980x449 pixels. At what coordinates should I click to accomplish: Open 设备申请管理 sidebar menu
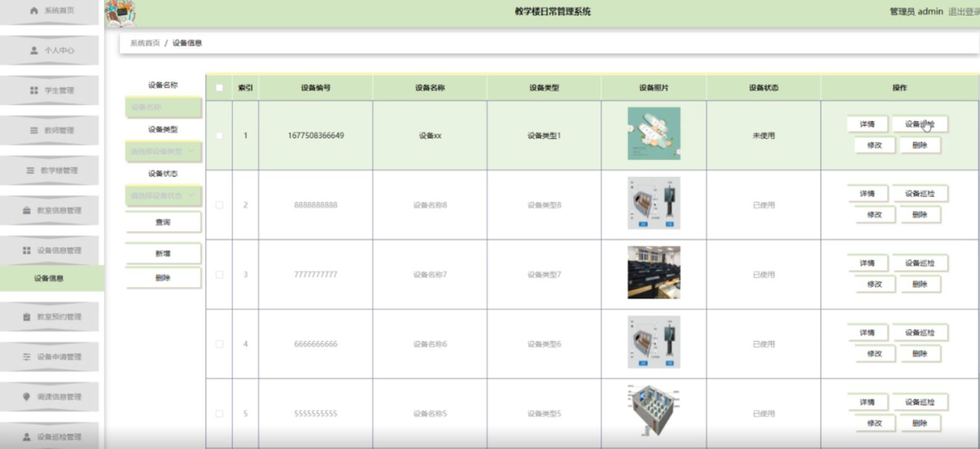[x=49, y=357]
